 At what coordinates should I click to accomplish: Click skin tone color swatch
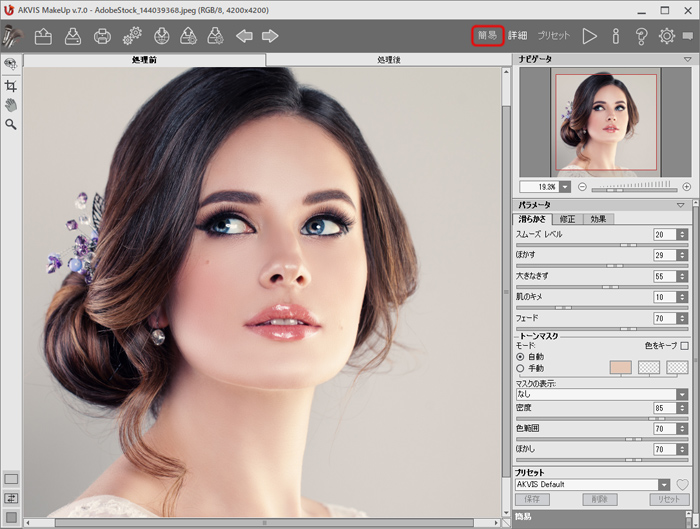point(621,367)
